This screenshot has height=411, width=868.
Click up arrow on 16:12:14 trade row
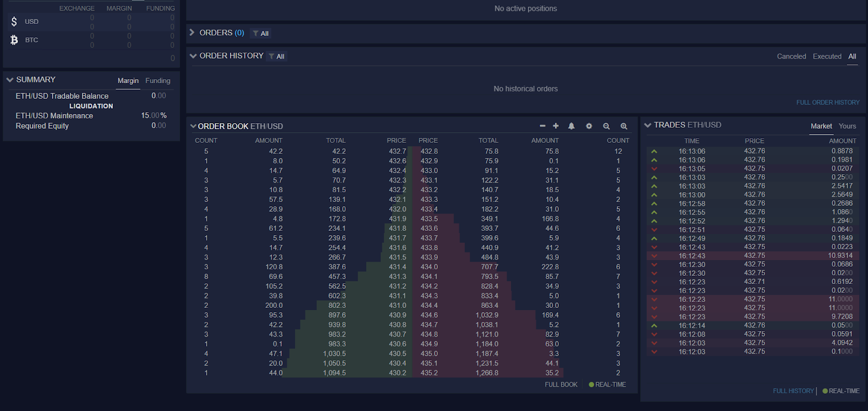tap(654, 326)
